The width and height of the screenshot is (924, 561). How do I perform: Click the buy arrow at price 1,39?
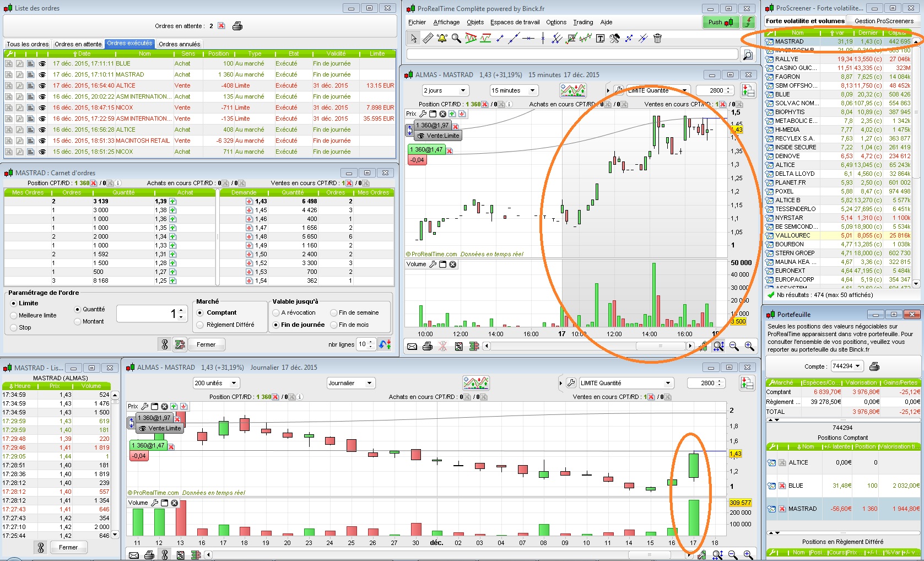173,202
